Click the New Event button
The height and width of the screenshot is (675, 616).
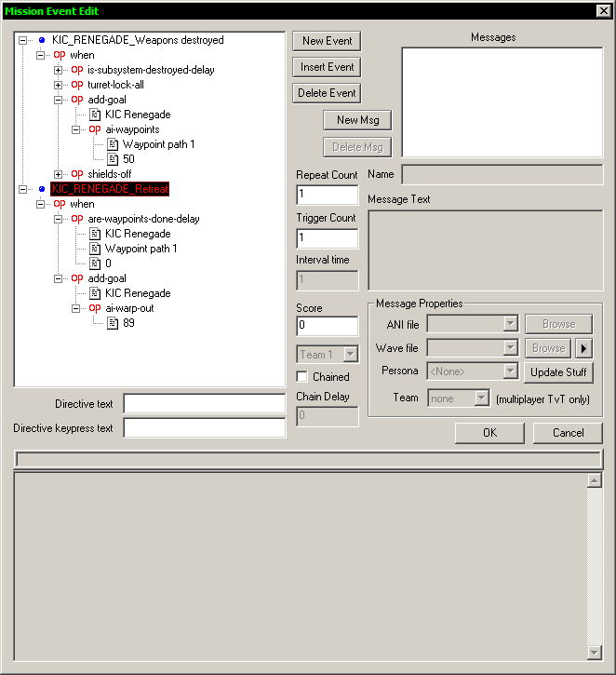pyautogui.click(x=326, y=41)
